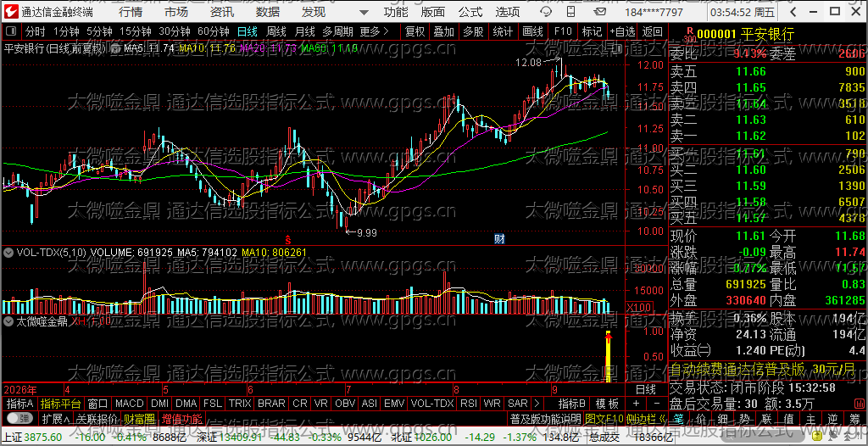Image resolution: width=868 pixels, height=446 pixels.
Task: Switch to the 5分钟 period tab
Action: [100, 31]
